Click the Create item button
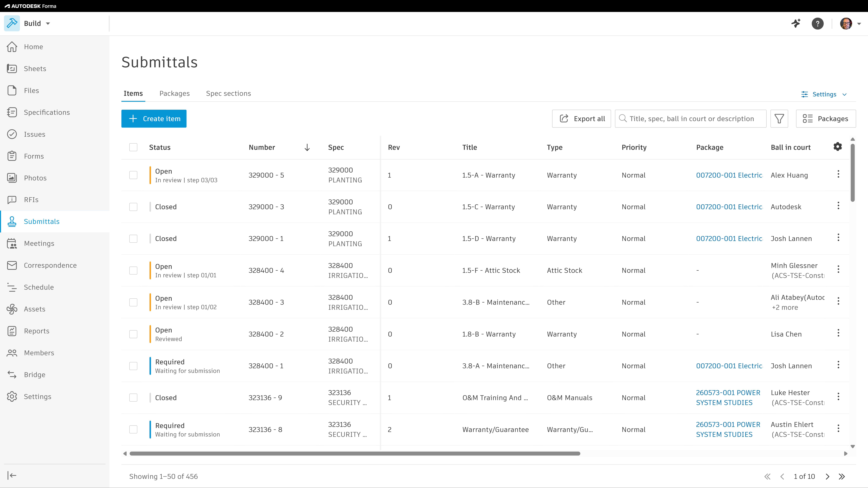Screen dimensions: 868x488 (154, 118)
